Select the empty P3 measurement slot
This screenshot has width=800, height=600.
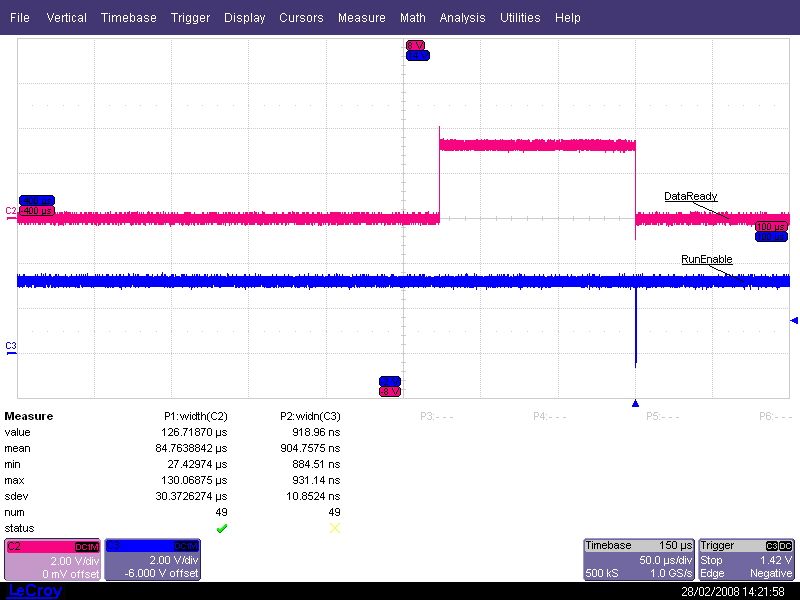[437, 416]
